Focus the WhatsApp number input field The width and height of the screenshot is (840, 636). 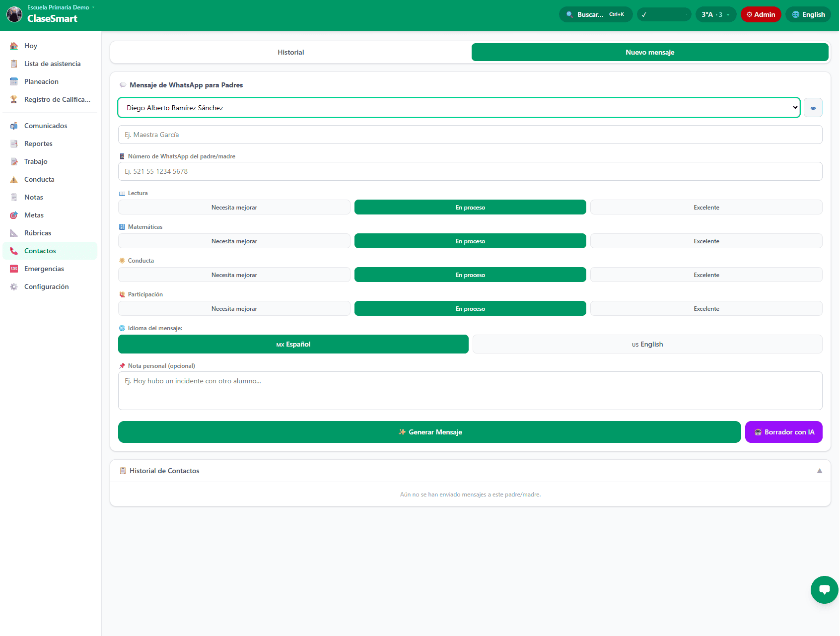click(x=470, y=171)
